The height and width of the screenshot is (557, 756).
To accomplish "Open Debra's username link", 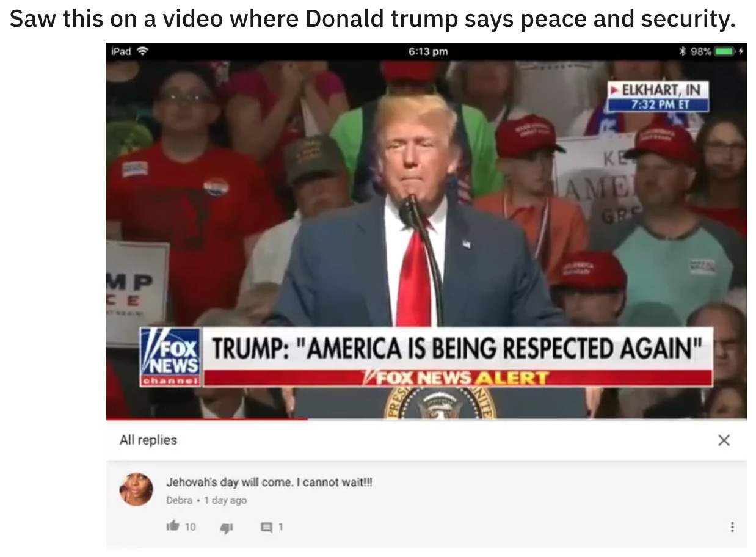I will pos(180,500).
